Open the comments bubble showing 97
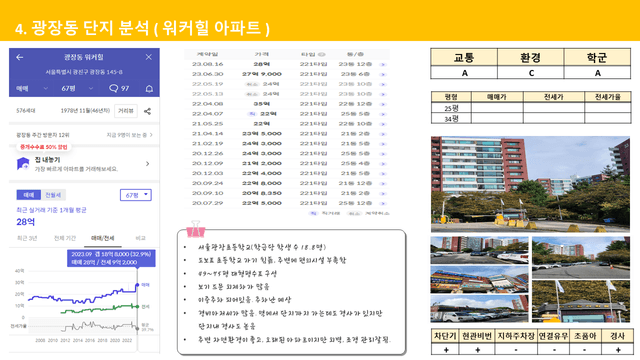Screen dimensions: 640x360 pyautogui.click(x=119, y=88)
